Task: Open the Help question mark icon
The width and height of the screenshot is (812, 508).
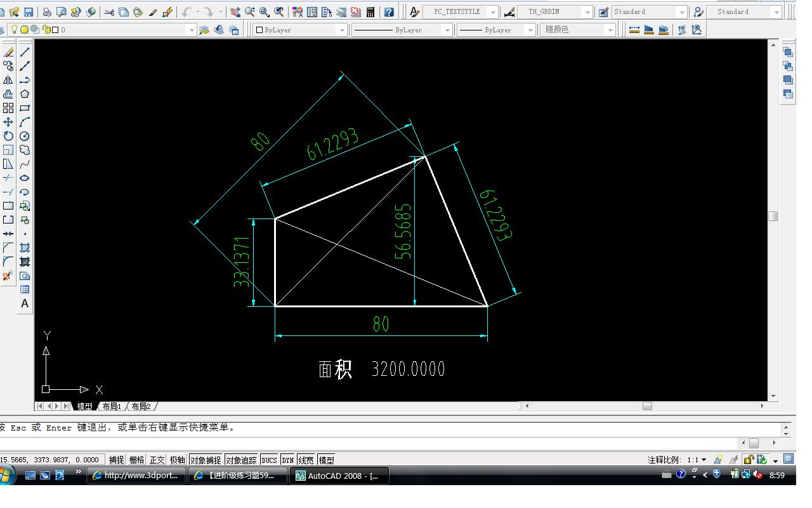Action: (x=389, y=11)
